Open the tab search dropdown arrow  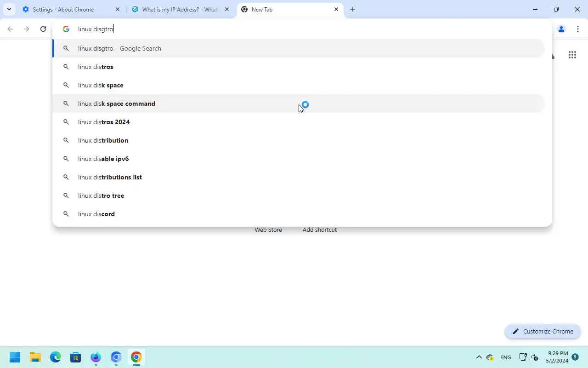tap(9, 9)
